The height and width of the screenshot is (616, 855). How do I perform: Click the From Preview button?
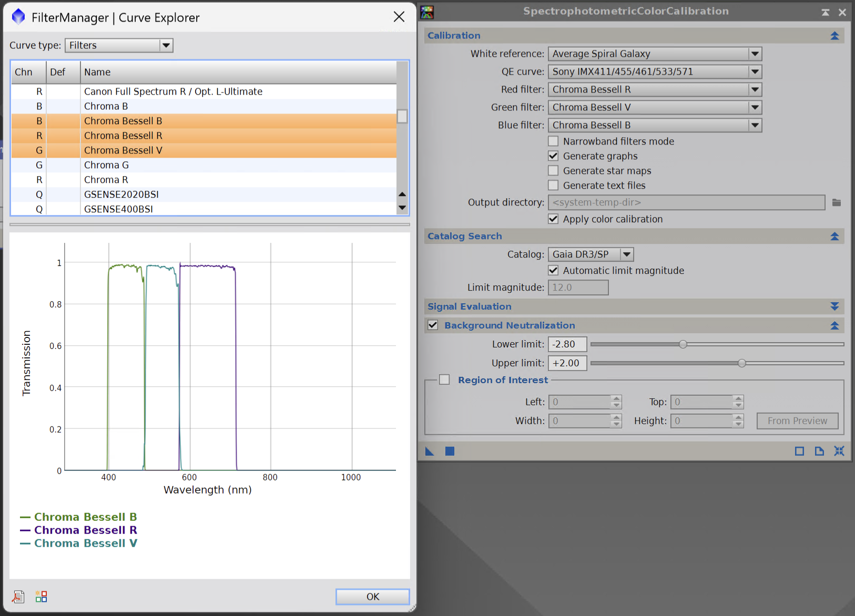pyautogui.click(x=797, y=420)
